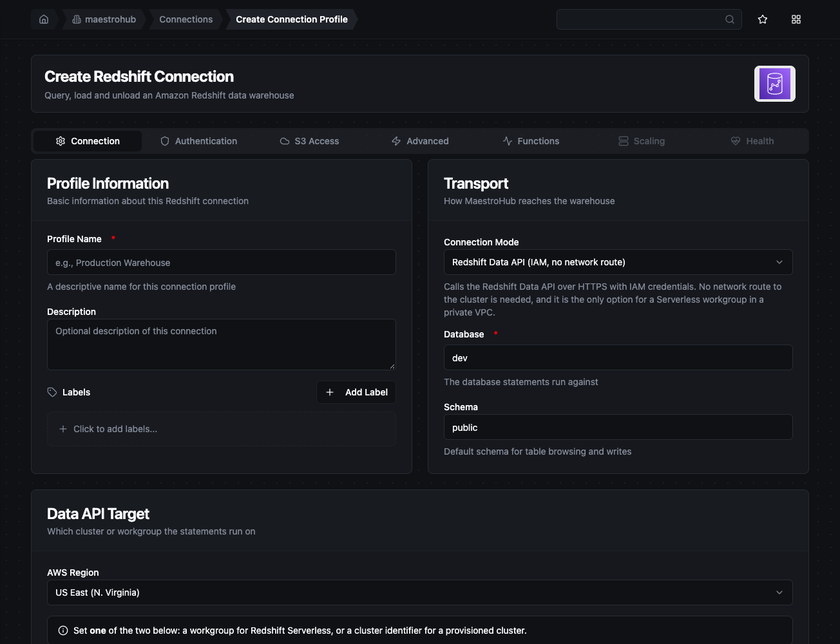Open the grid apps menu icon
840x644 pixels.
pyautogui.click(x=796, y=19)
